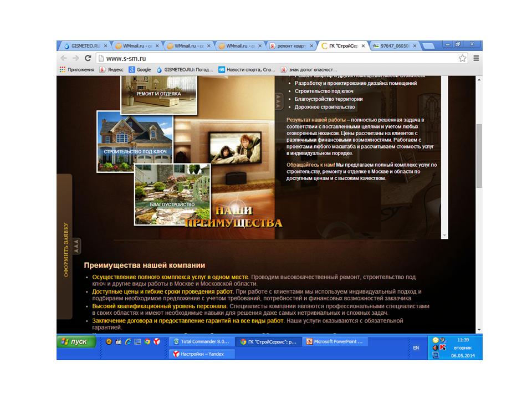Open the Новости спорта bookmark

pos(247,70)
